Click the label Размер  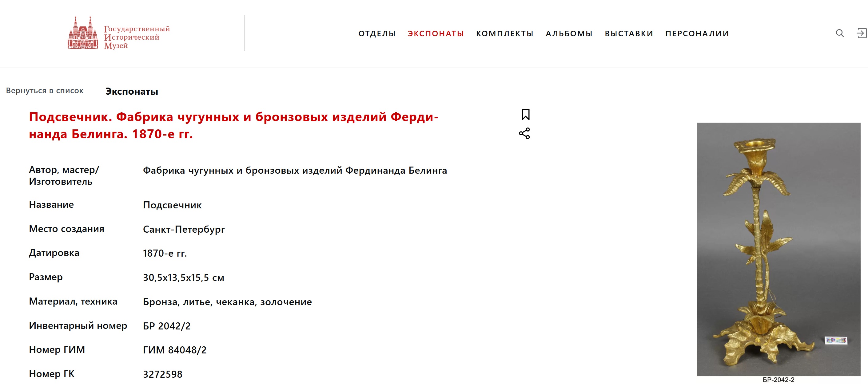click(x=46, y=277)
